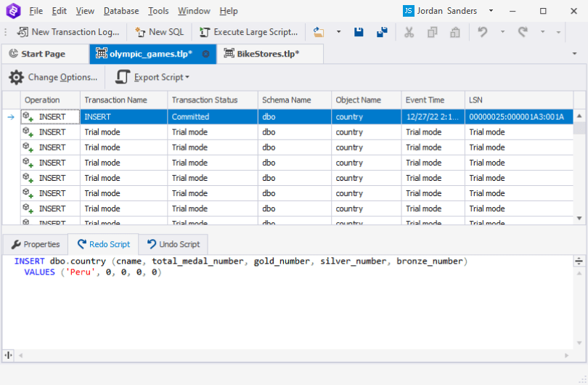Image resolution: width=588 pixels, height=385 pixels.
Task: Click the dbForge application logo icon
Action: coord(13,10)
